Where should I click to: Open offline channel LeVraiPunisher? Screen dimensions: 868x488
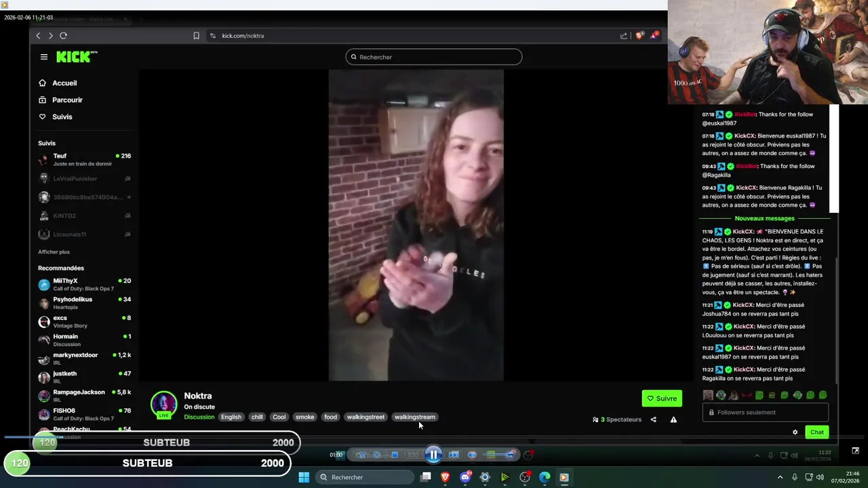pyautogui.click(x=85, y=178)
